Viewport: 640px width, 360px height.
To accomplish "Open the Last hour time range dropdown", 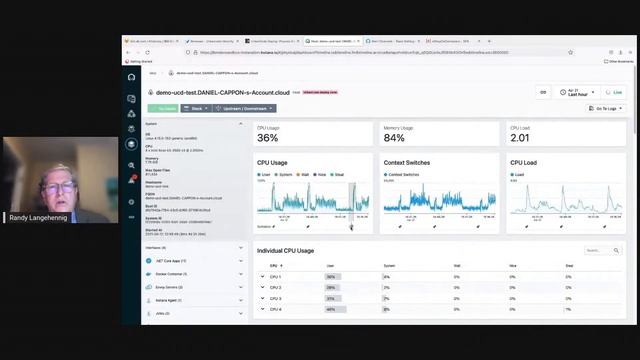I will [577, 93].
